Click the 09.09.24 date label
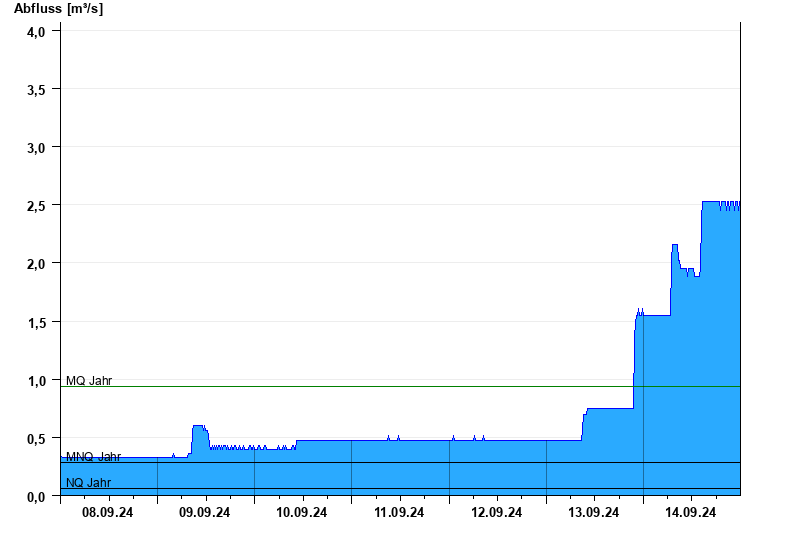The width and height of the screenshot is (800, 550). pos(204,512)
